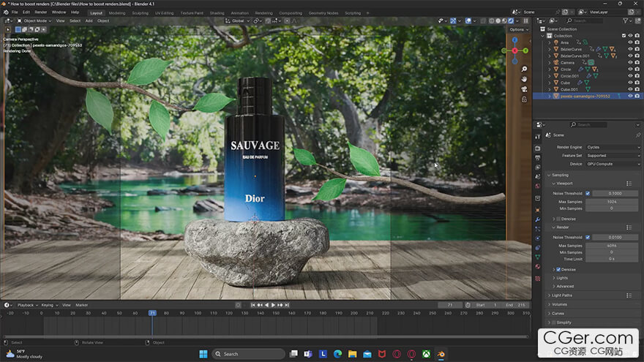
Task: Open the timeline Keying popover
Action: (49, 305)
